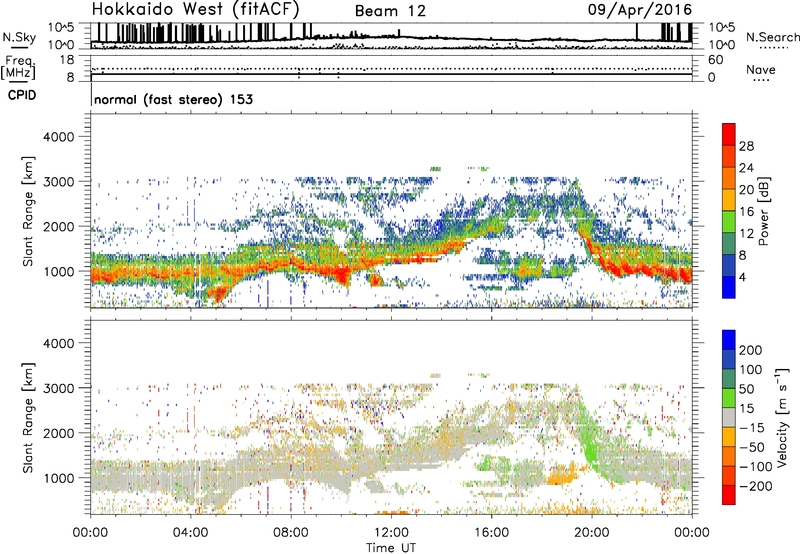Click the velocity colorbar value '200'
The width and height of the screenshot is (800, 554).
click(x=751, y=350)
